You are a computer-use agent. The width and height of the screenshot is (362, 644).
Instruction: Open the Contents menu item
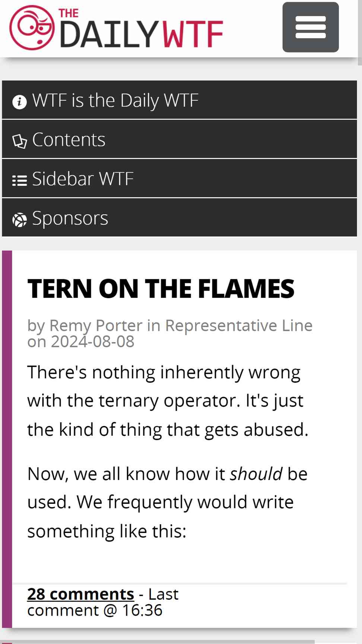[180, 139]
